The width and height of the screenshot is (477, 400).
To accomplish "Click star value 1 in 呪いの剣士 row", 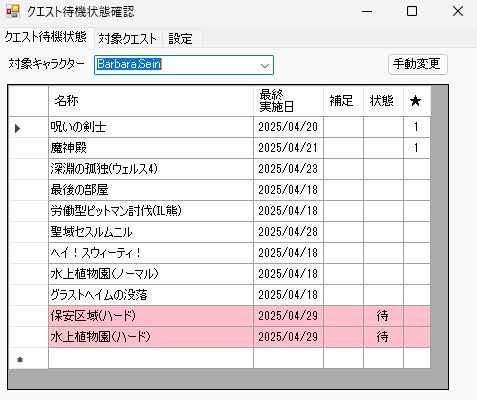I will click(x=417, y=127).
